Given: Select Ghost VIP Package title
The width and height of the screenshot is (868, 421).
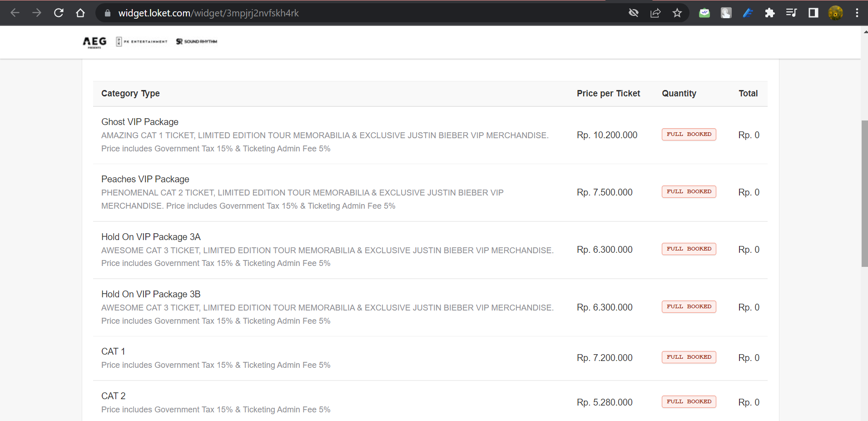Looking at the screenshot, I should 140,122.
